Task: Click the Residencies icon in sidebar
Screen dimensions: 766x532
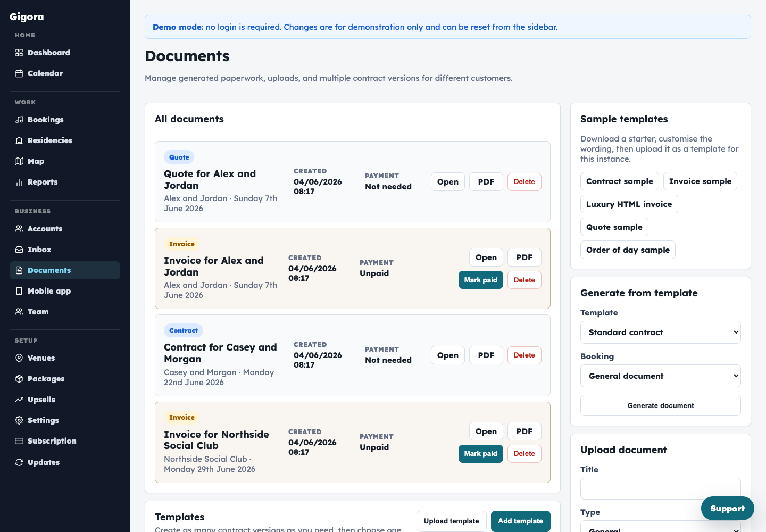Action: [x=19, y=140]
